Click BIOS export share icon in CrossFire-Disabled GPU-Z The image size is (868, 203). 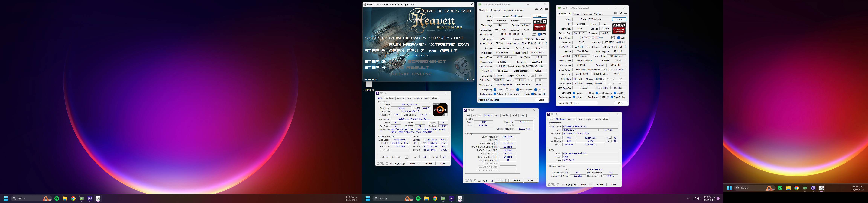tap(613, 38)
